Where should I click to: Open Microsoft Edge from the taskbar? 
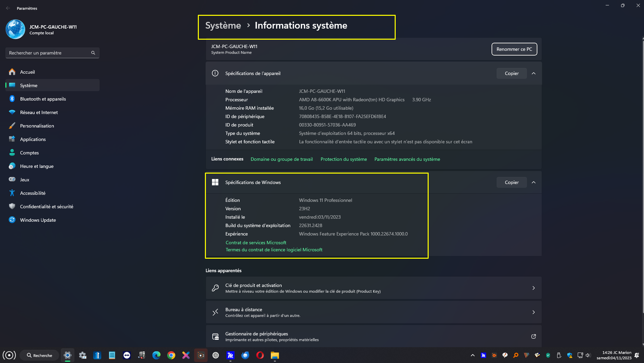[x=156, y=355]
